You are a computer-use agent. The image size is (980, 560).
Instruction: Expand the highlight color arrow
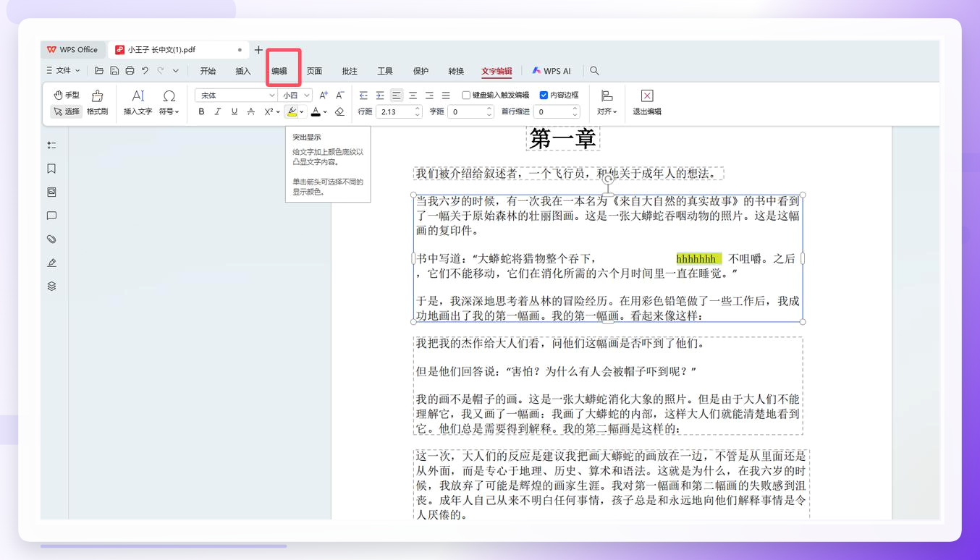302,112
